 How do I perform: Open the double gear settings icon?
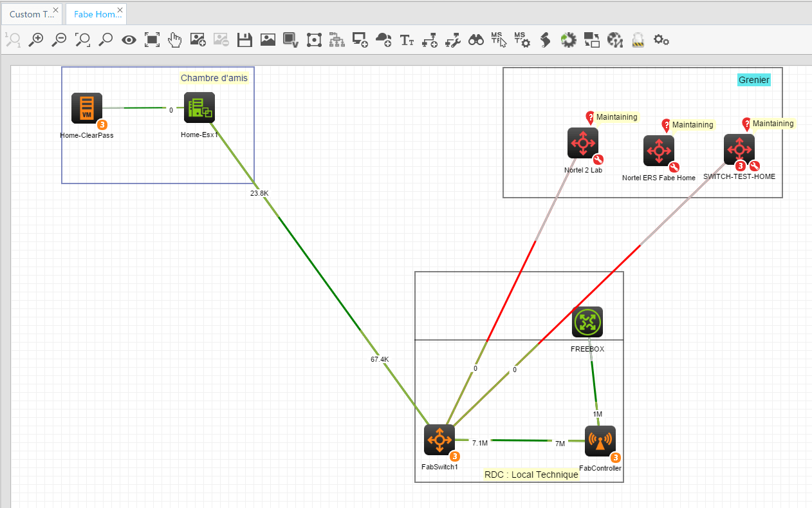tap(661, 40)
